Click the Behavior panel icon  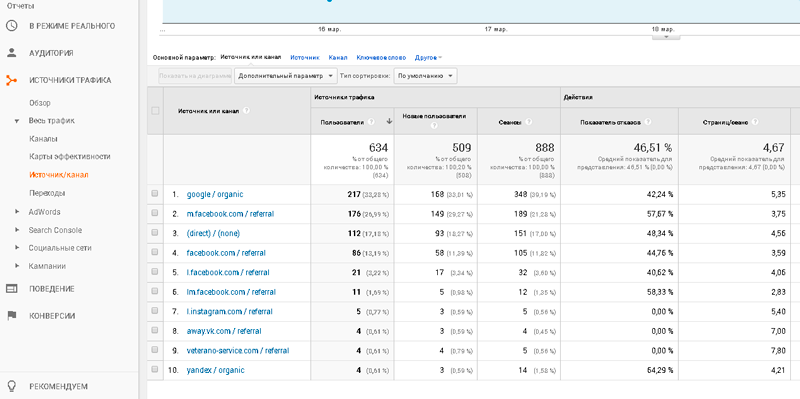click(11, 288)
